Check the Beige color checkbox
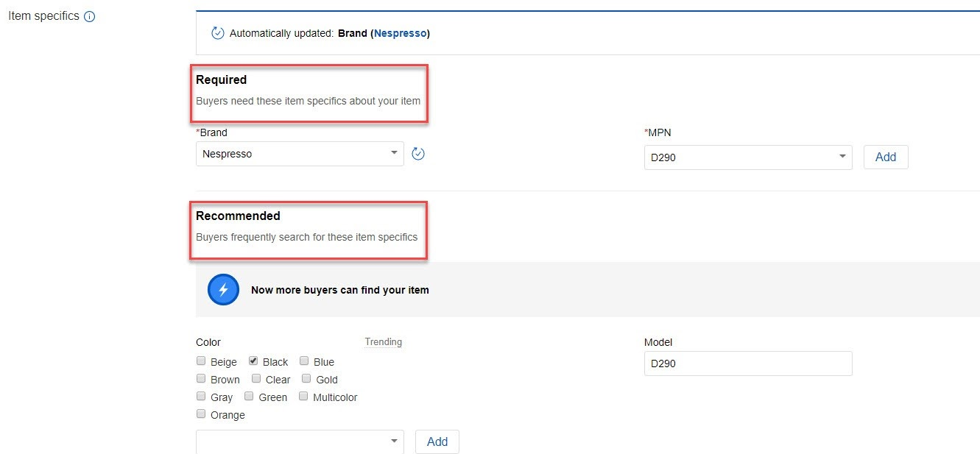 201,361
